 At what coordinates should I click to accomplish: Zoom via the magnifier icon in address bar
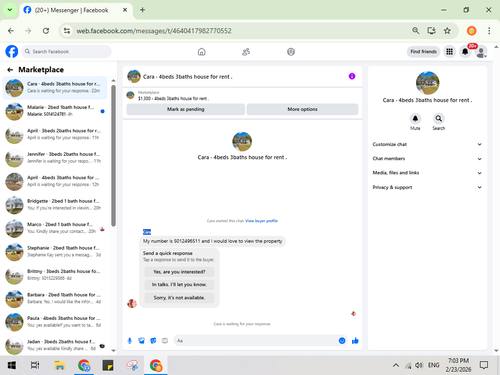416,31
